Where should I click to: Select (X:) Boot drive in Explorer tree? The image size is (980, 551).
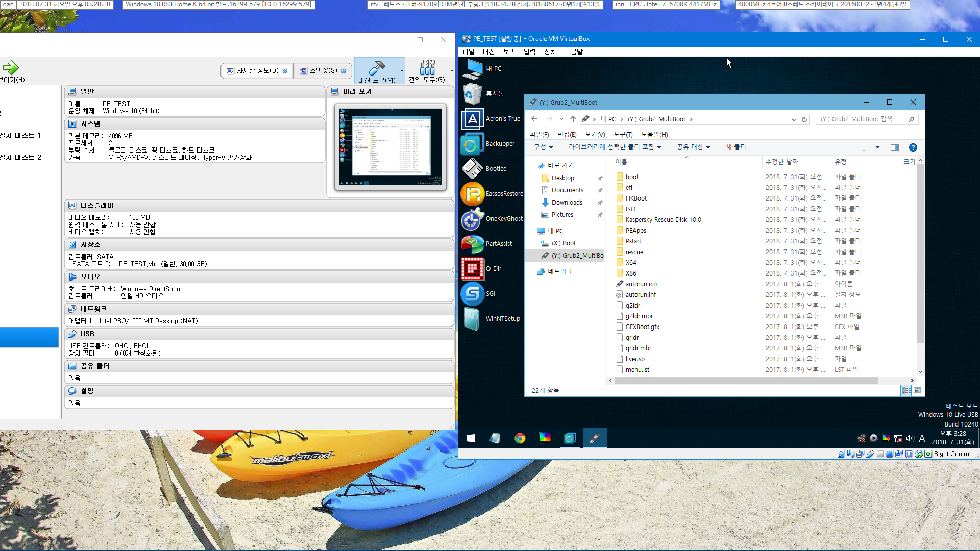pos(563,243)
